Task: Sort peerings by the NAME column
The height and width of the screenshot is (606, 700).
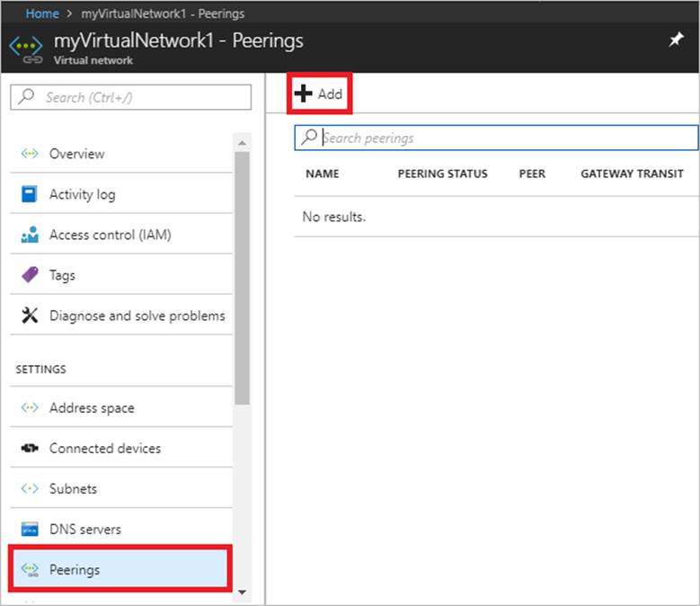Action: 323,174
